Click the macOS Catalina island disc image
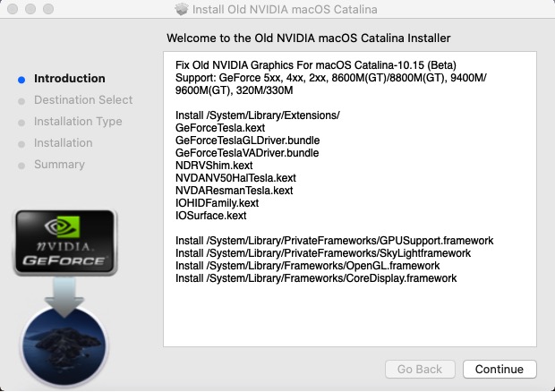 click(64, 346)
